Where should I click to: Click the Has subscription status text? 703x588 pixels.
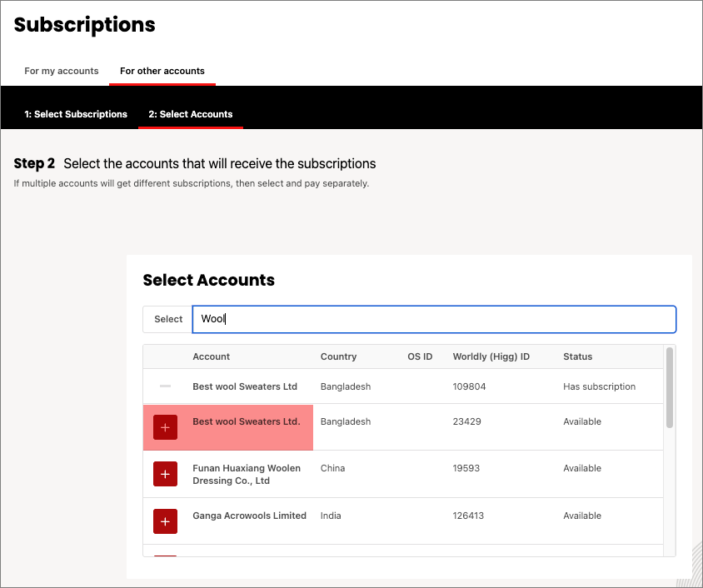click(599, 386)
